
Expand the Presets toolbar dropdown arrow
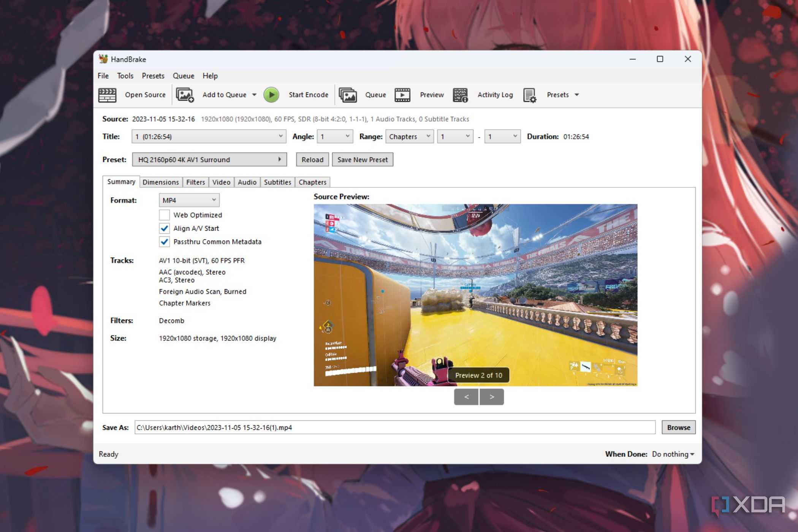(x=576, y=95)
